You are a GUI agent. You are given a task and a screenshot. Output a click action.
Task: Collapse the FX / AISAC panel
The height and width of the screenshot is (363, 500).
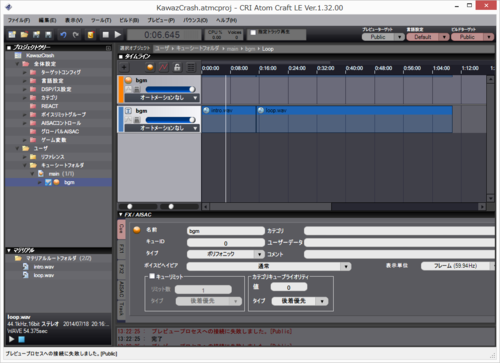(121, 215)
